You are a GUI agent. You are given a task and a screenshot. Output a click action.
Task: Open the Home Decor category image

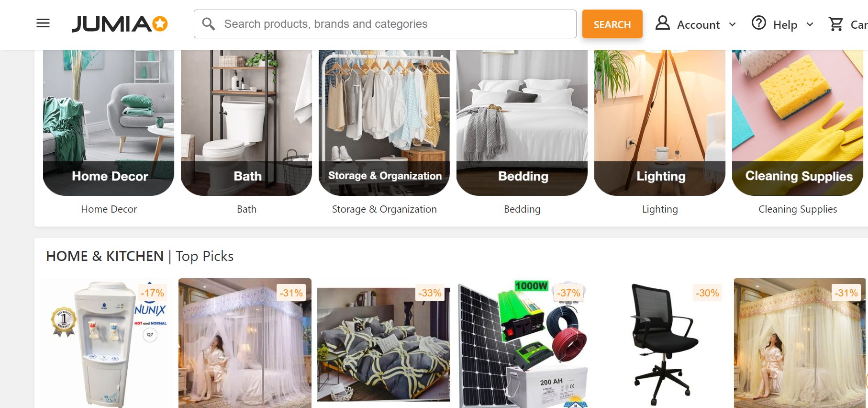tap(109, 123)
